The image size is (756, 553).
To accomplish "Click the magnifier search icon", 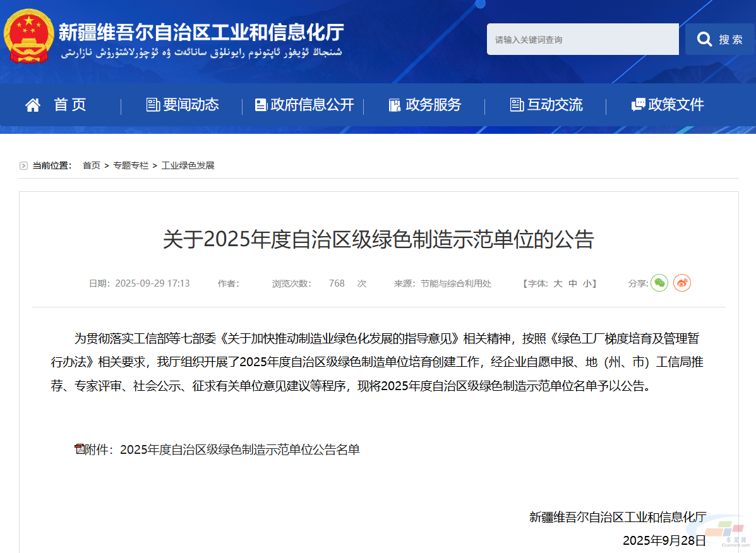I will coord(704,39).
